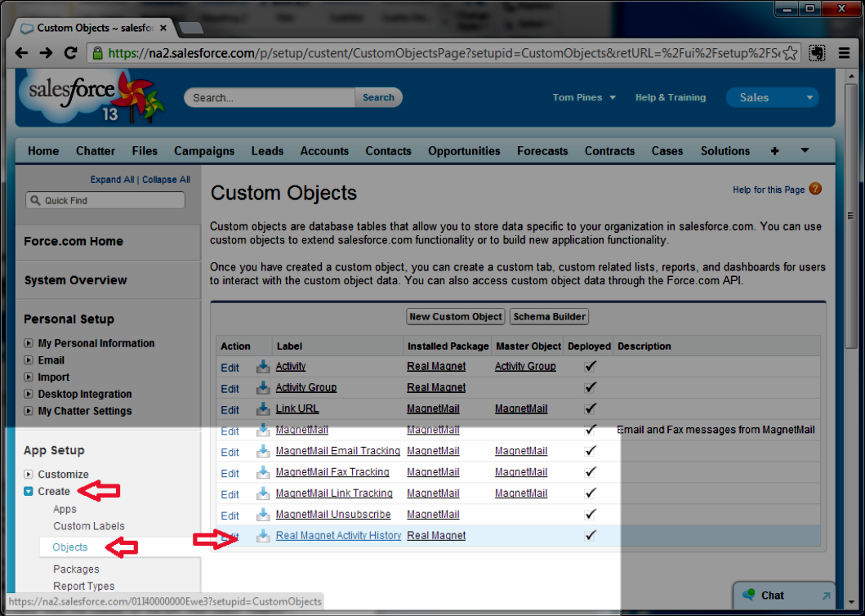Expand My Chatter Settings
Image resolution: width=865 pixels, height=616 pixels.
(x=28, y=411)
